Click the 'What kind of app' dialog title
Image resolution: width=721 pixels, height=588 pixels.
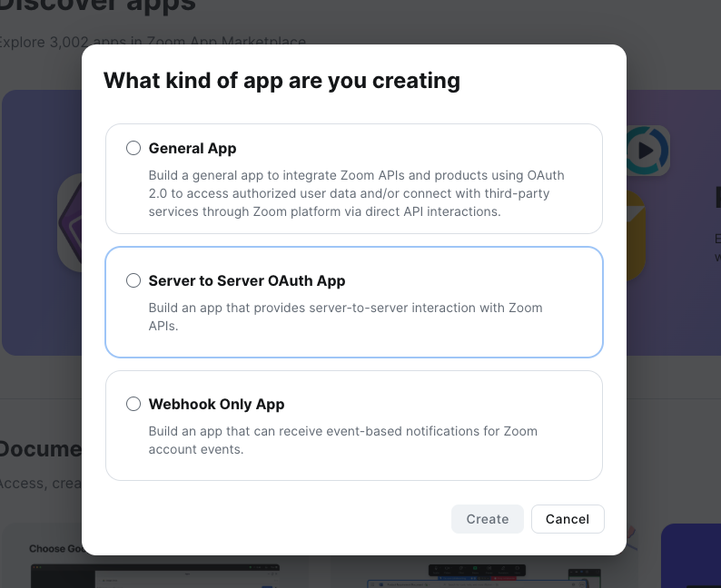[281, 81]
